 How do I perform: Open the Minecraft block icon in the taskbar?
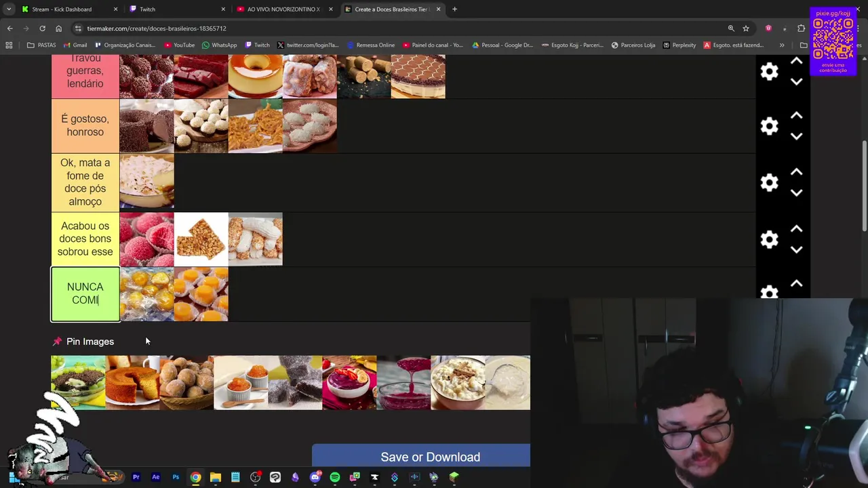pos(454,477)
